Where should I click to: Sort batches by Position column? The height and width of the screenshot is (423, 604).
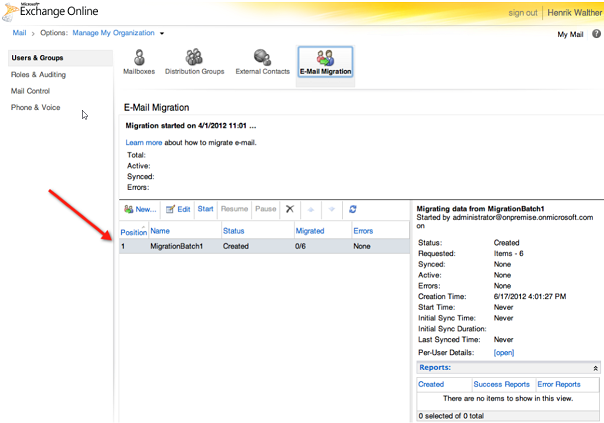tap(134, 232)
